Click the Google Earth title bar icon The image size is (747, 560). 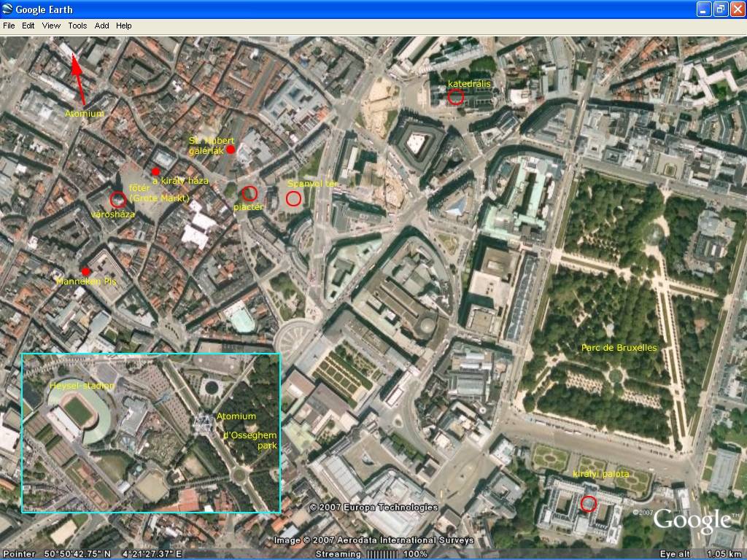pyautogui.click(x=7, y=9)
